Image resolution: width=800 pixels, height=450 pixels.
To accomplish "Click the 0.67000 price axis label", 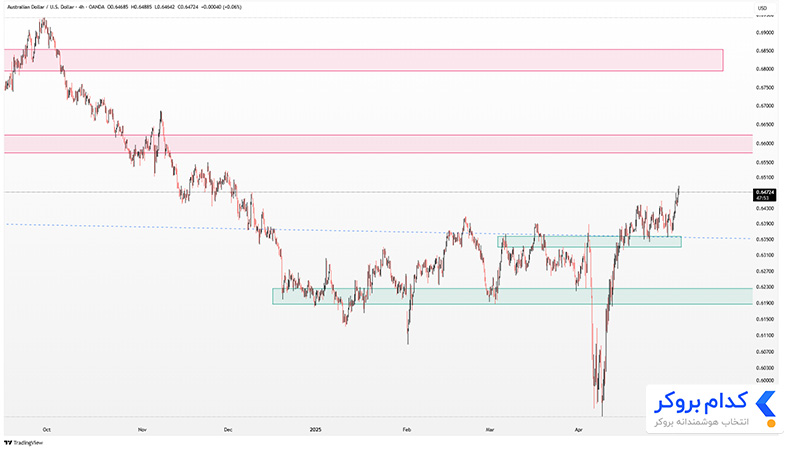I will click(765, 106).
